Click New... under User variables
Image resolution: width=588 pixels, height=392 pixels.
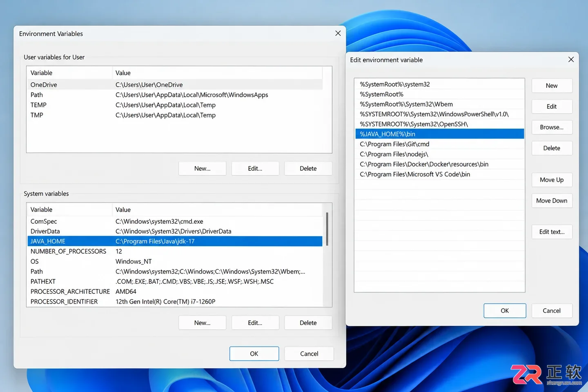(x=202, y=169)
